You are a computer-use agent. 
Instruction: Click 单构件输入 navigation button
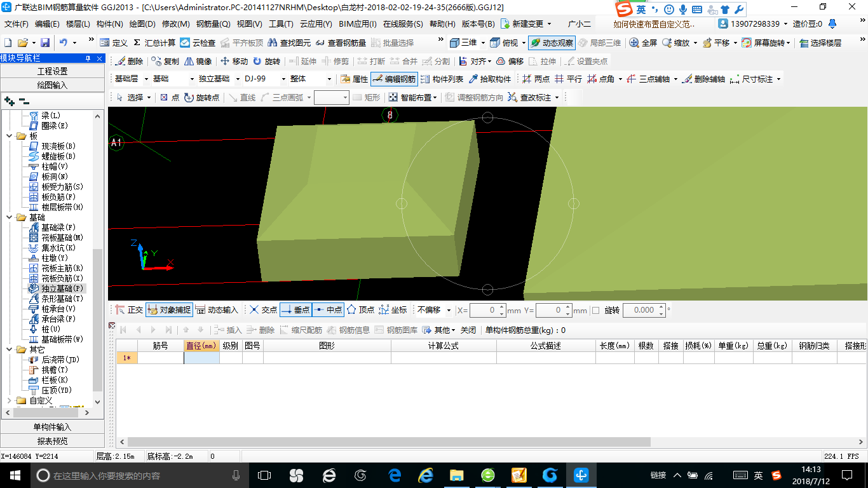tap(52, 427)
